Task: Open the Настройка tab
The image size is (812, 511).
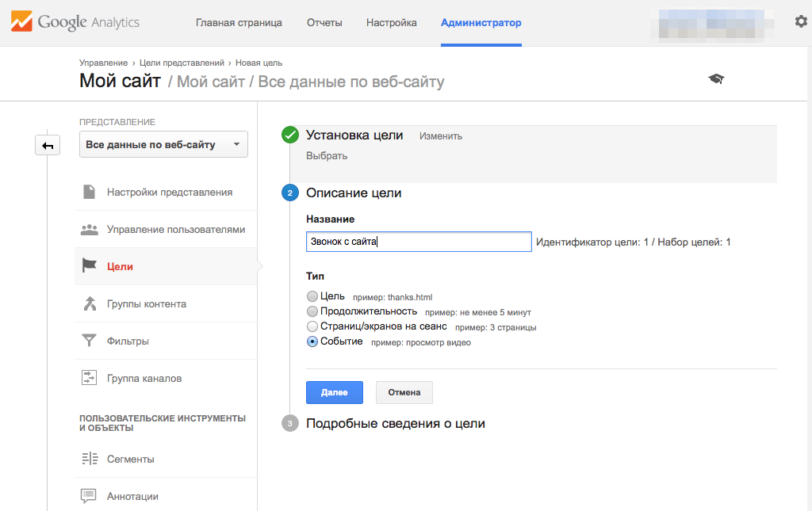Action: click(391, 23)
